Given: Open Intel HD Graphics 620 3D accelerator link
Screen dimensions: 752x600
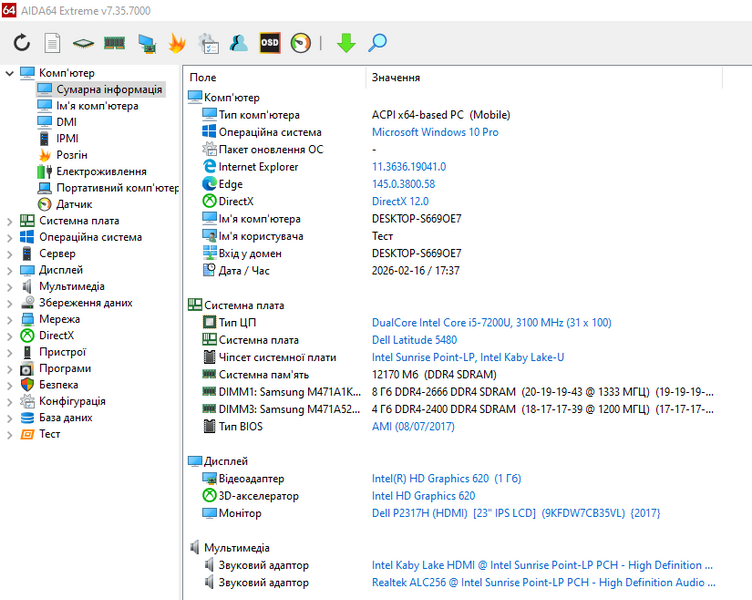Looking at the screenshot, I should pyautogui.click(x=423, y=495).
